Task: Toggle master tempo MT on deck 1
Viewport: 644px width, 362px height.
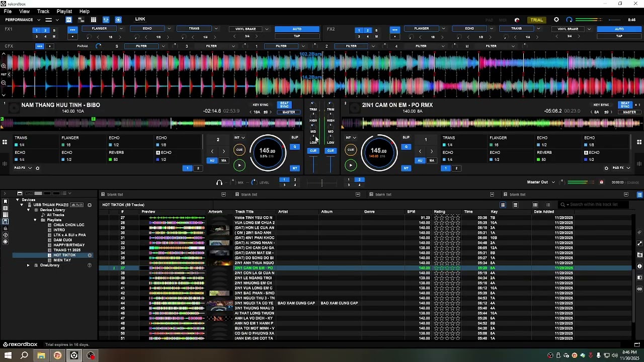Action: (x=295, y=168)
